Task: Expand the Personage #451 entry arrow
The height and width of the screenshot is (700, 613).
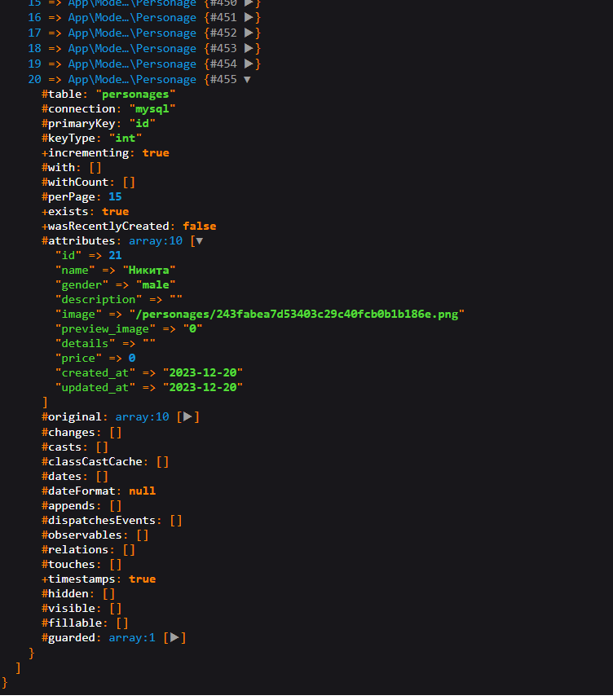Action: (249, 17)
